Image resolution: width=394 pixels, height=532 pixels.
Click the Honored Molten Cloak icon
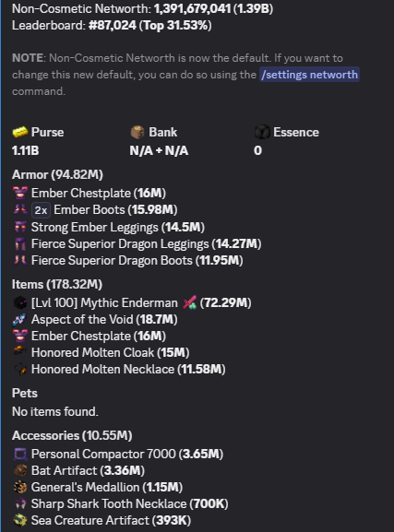[x=20, y=351]
